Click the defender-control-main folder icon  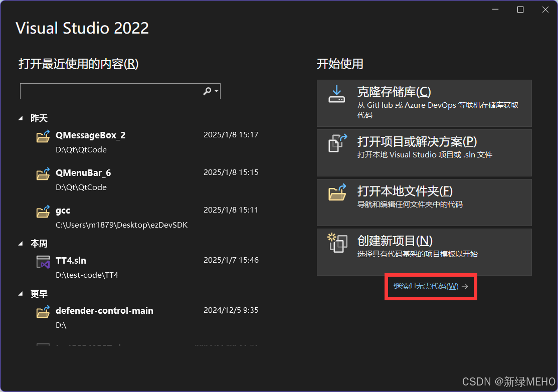tap(43, 312)
